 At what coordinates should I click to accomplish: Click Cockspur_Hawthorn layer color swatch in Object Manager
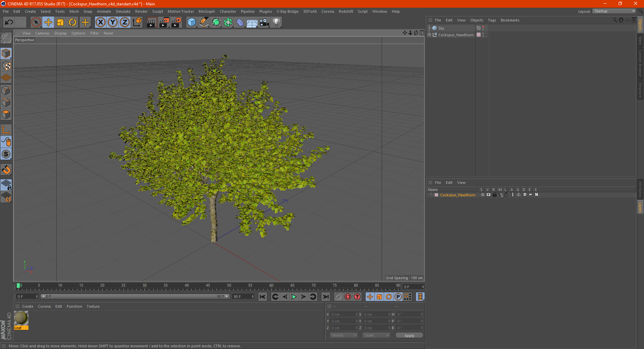(x=479, y=35)
